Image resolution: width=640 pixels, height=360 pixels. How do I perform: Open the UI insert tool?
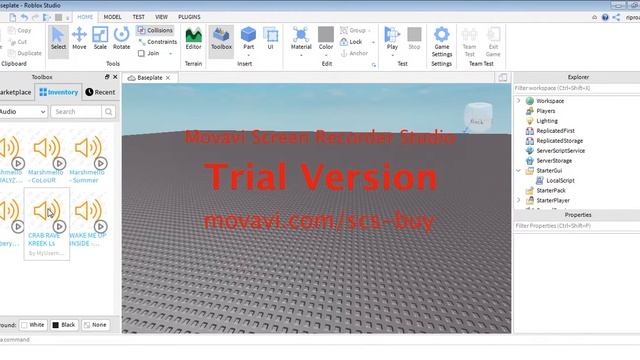[x=270, y=39]
